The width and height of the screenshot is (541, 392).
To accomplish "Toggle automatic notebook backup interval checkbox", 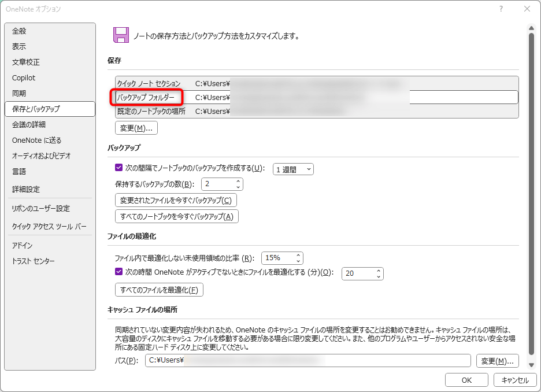I will click(x=118, y=168).
